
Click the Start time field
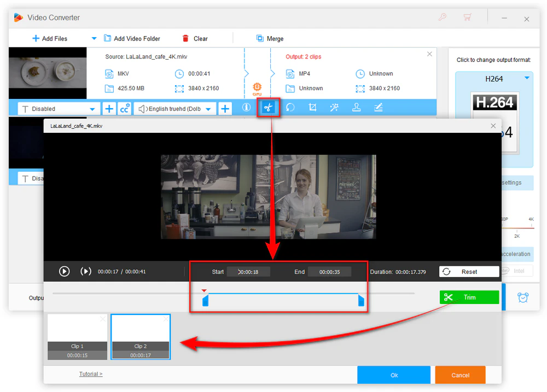[x=248, y=272]
